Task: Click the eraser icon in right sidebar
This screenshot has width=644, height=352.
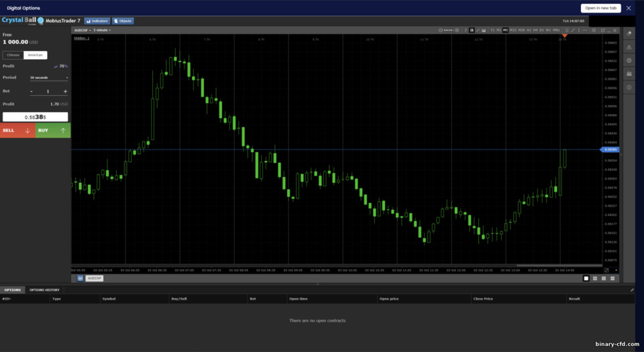Action: (x=629, y=34)
